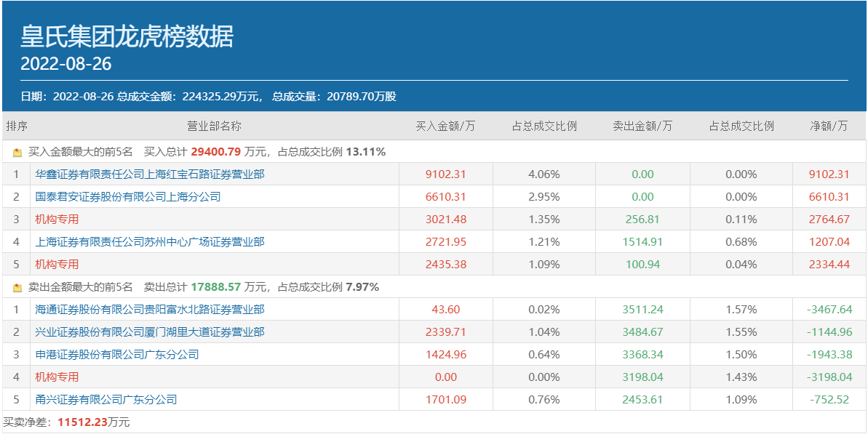The width and height of the screenshot is (868, 434).
Task: Open 申港证券广东分公司 link
Action: [116, 355]
